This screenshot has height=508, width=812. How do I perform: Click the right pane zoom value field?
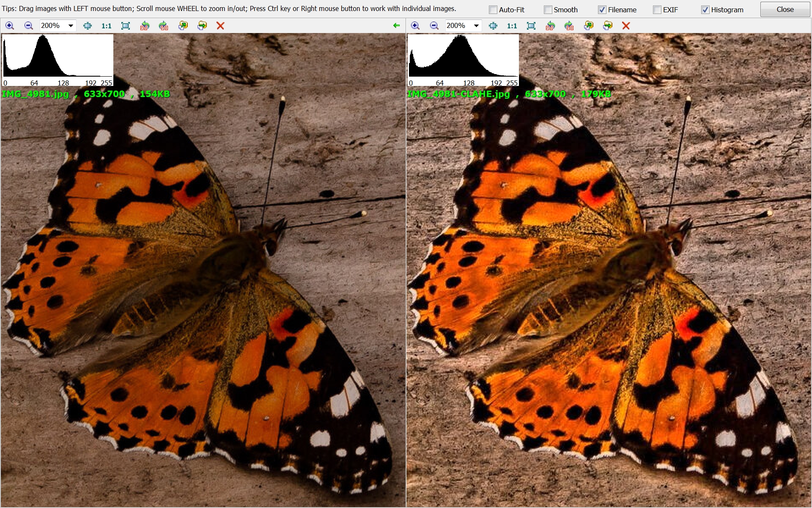459,26
